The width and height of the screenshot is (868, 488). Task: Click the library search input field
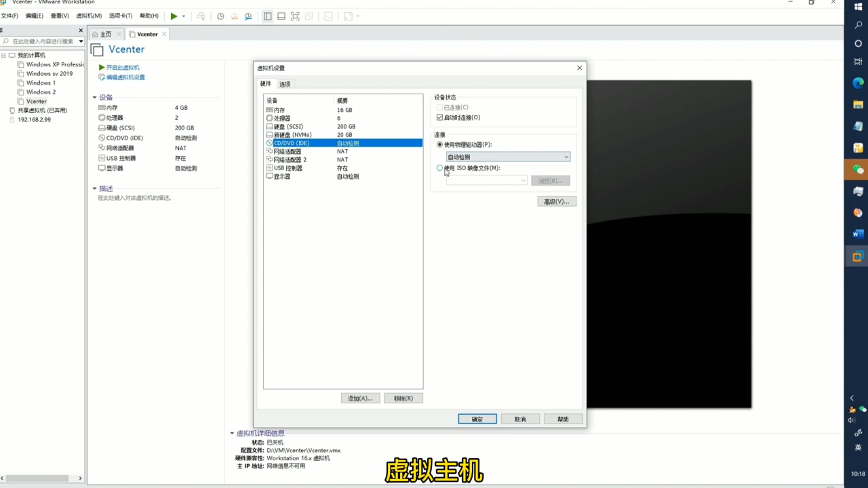42,41
